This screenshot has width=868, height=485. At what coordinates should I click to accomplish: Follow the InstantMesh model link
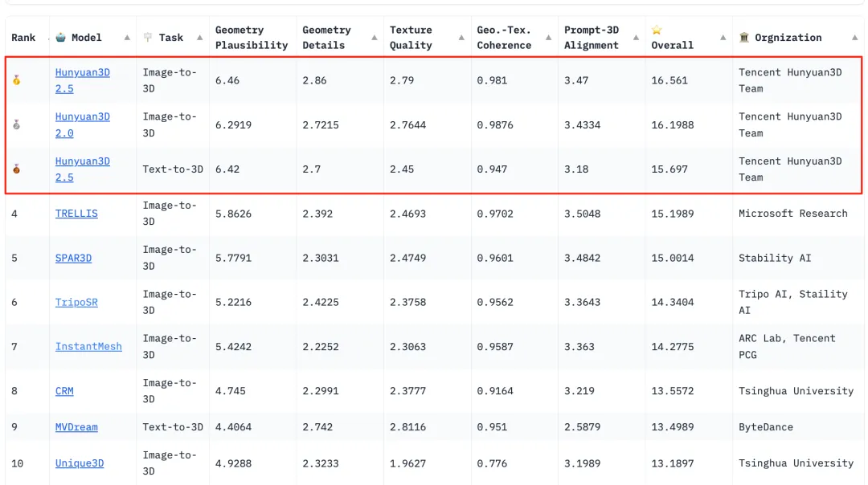coord(88,346)
